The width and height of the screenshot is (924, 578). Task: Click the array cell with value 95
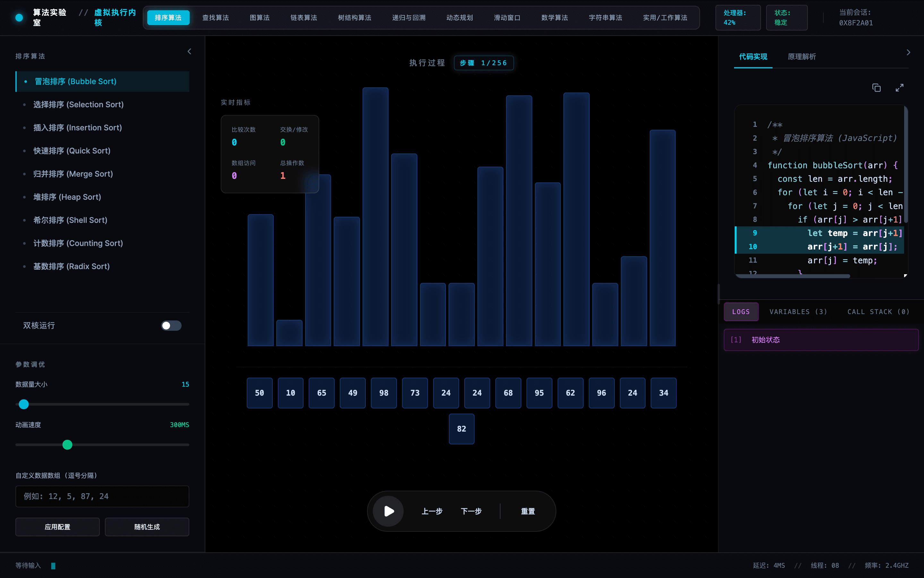point(539,393)
